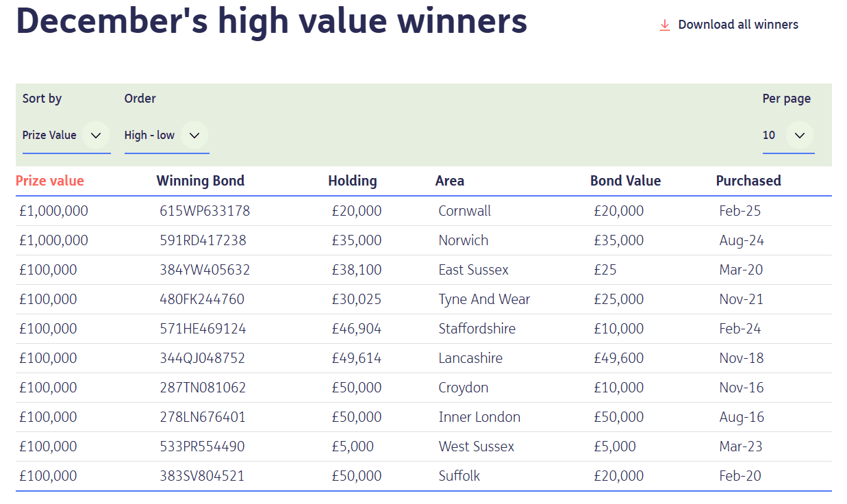Click bond number 344QJ048752

pyautogui.click(x=202, y=358)
